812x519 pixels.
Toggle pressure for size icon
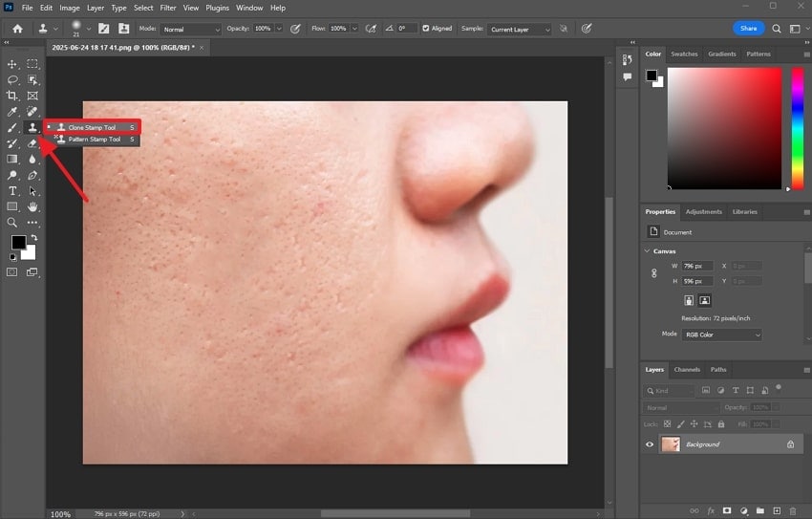(x=587, y=29)
